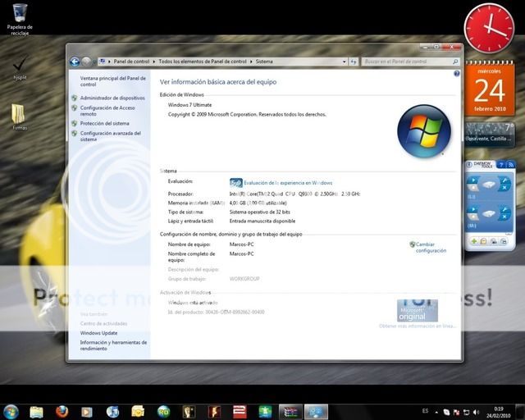Viewport: 525px width, 420px height.
Task: Click the Forward arrow in the Sistema window
Action: coord(86,62)
